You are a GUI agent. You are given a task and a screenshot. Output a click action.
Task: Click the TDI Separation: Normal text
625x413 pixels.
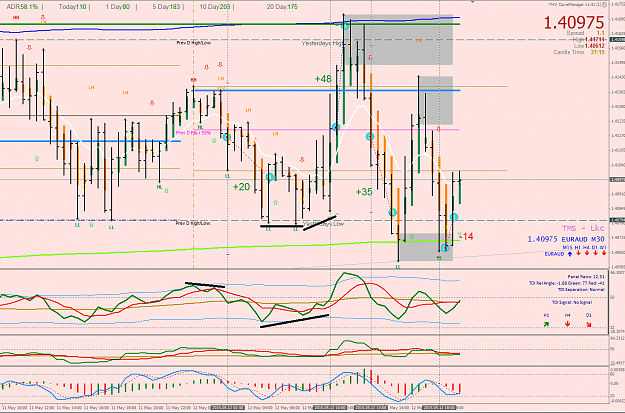(x=581, y=289)
